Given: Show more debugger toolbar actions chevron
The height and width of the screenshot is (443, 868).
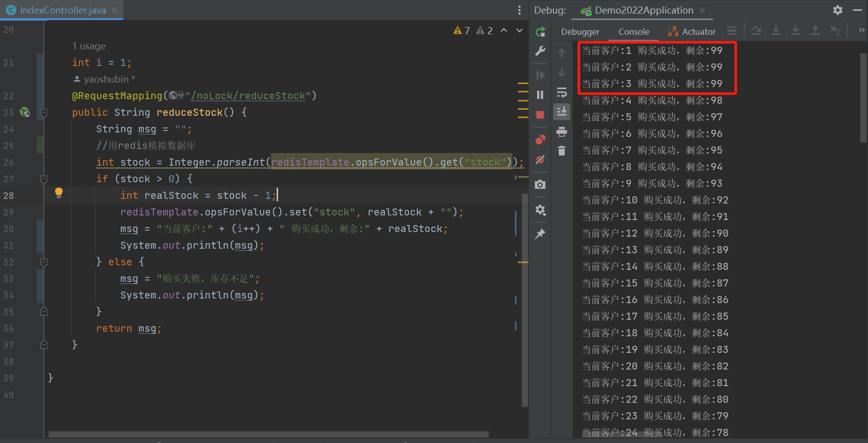Looking at the screenshot, I should (x=861, y=30).
